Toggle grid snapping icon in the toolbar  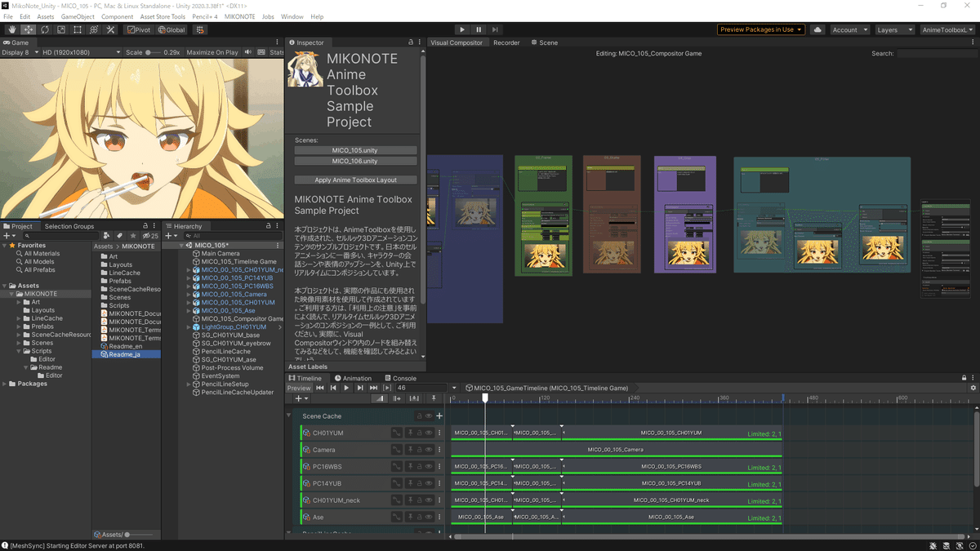200,29
